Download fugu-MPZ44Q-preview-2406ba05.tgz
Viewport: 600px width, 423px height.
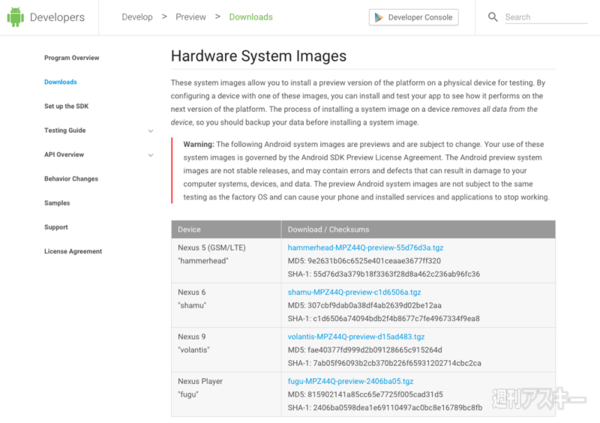click(351, 381)
